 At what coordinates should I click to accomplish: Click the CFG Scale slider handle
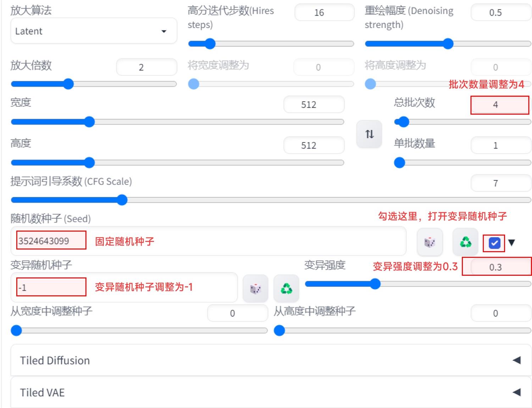(x=122, y=200)
